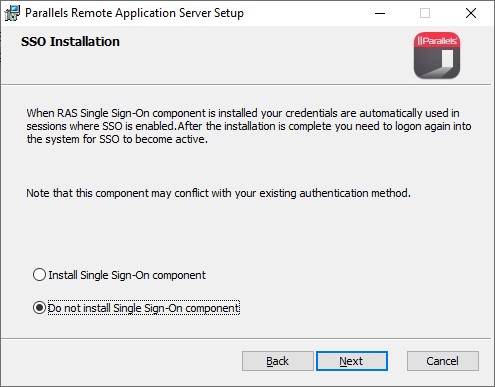Viewport: 495px width, 387px height.
Task: Click the 'Parallels' wordmark inside the logo
Action: click(437, 41)
